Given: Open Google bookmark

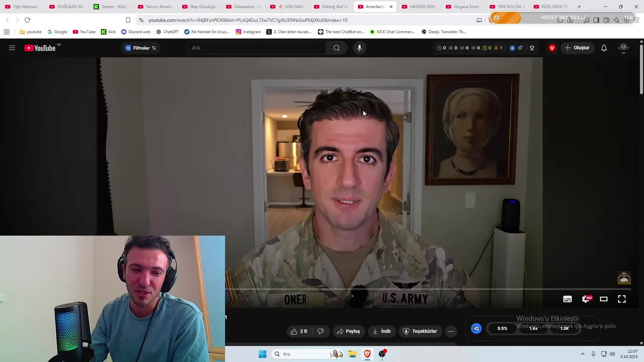Looking at the screenshot, I should [57, 32].
